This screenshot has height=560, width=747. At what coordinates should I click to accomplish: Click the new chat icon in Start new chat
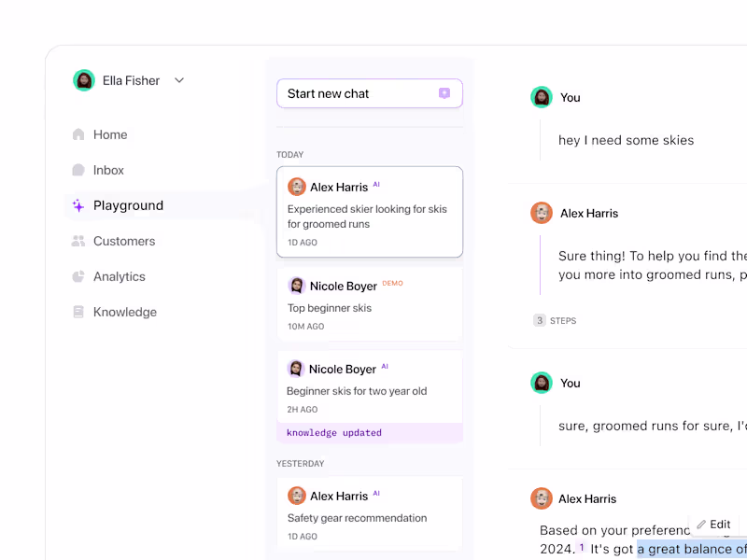(x=444, y=93)
